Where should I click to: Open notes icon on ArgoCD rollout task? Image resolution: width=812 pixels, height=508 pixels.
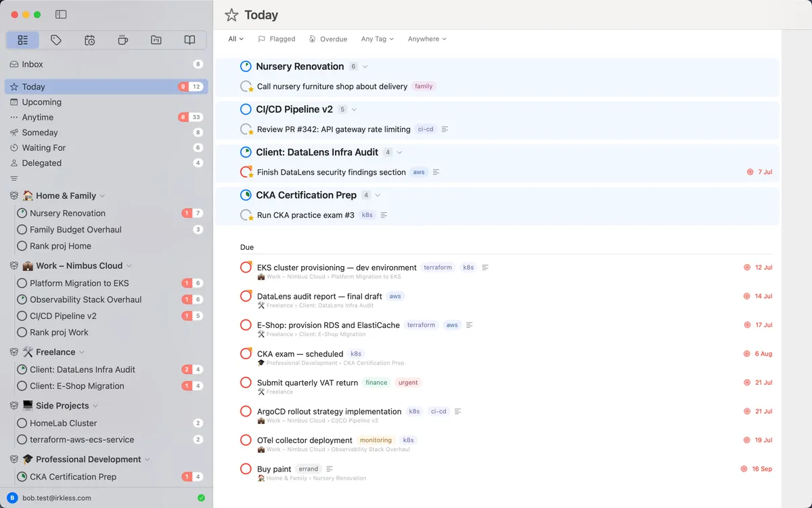click(x=458, y=411)
